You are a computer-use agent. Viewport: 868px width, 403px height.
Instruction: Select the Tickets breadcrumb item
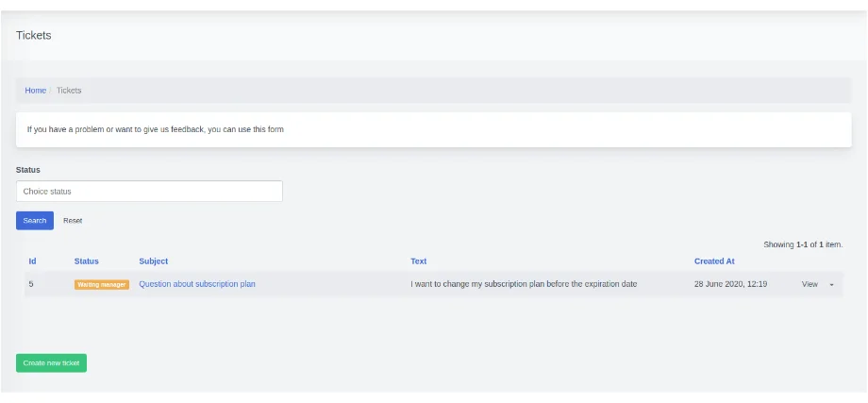pyautogui.click(x=69, y=91)
